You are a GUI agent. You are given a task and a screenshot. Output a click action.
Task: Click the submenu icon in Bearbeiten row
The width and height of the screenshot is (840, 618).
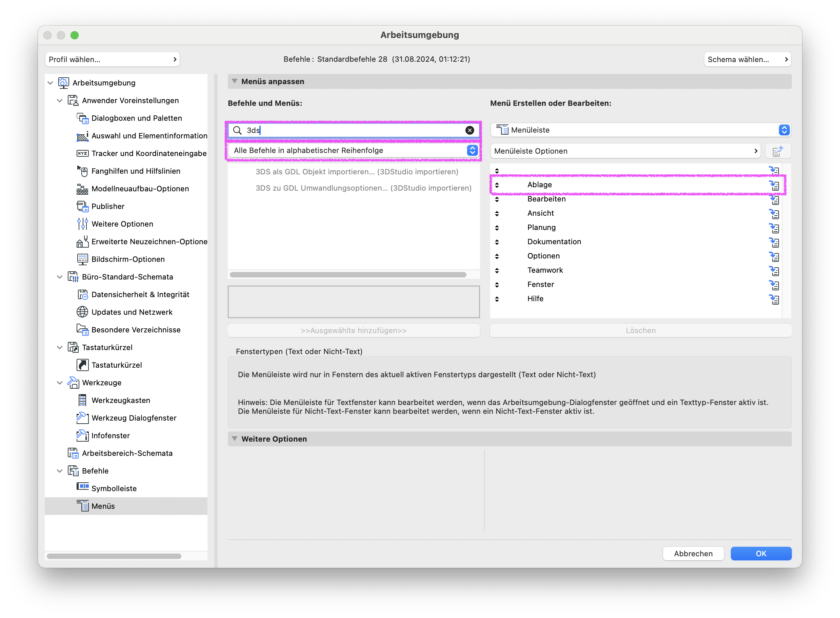pyautogui.click(x=774, y=200)
